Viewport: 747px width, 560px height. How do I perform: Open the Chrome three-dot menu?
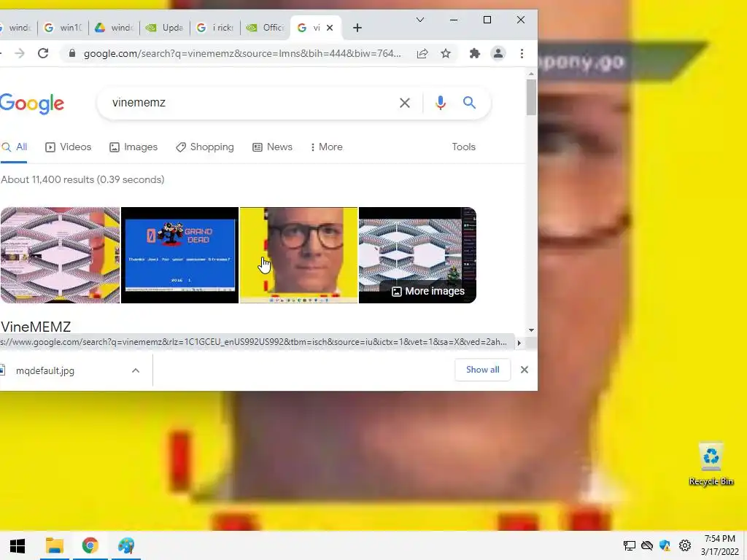[522, 53]
